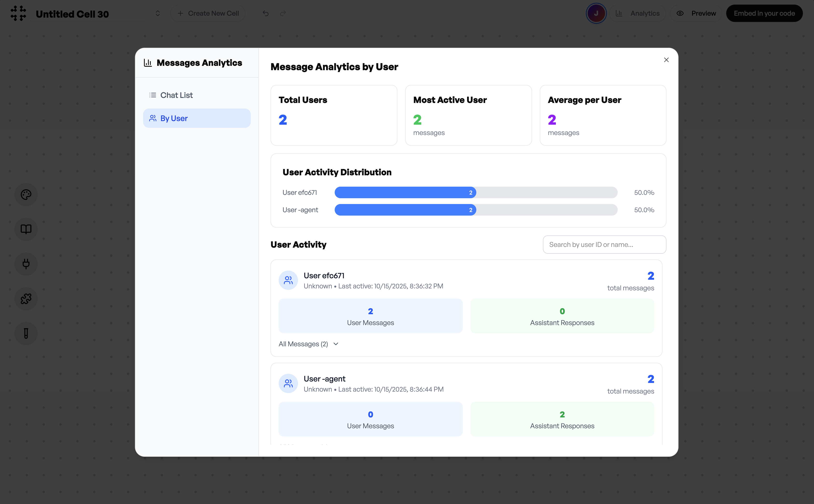814x504 pixels.
Task: Close the Messages Analytics dialog
Action: 666,60
